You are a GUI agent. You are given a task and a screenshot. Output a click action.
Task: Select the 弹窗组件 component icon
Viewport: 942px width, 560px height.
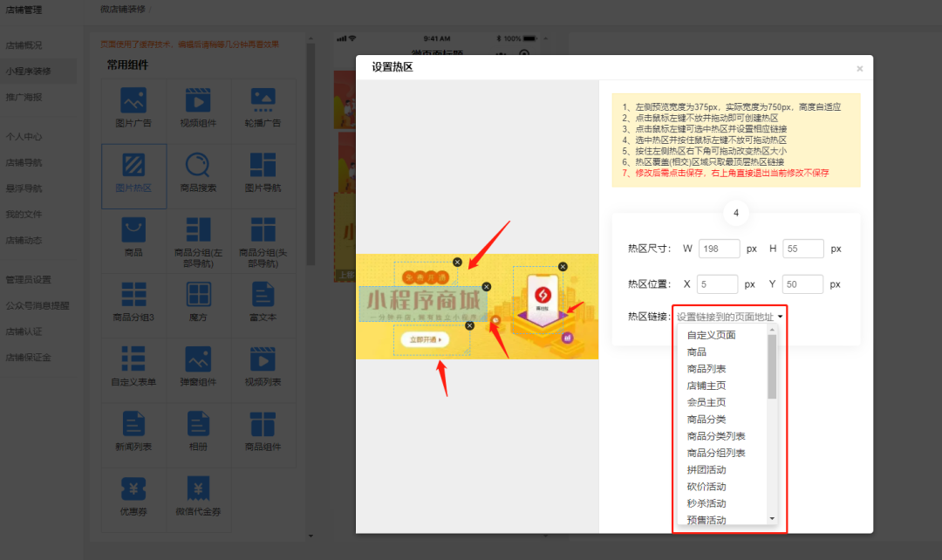point(198,359)
